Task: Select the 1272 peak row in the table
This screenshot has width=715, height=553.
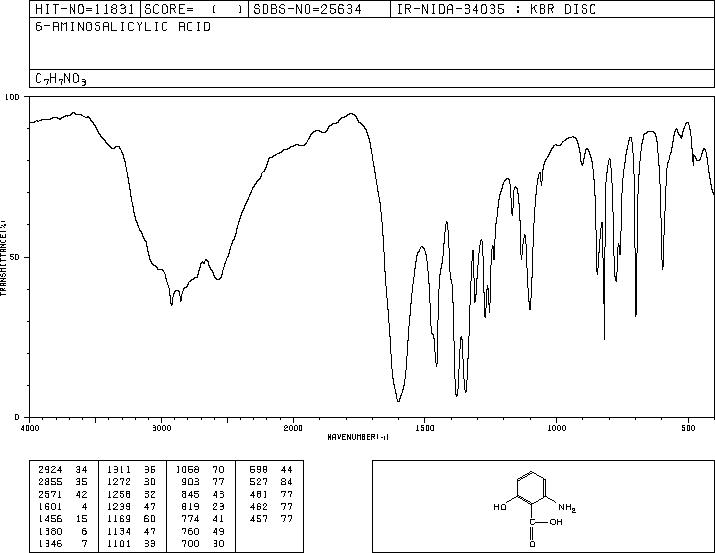Action: point(131,482)
